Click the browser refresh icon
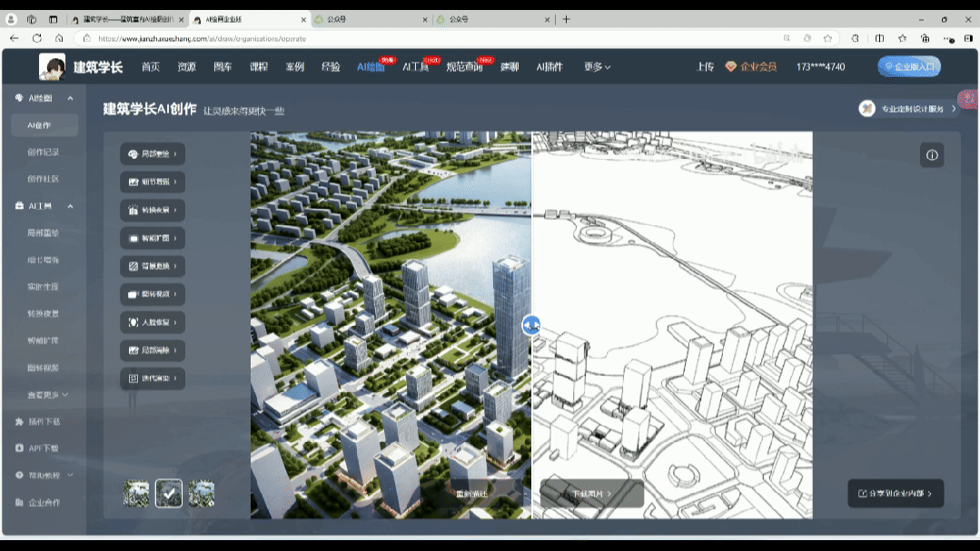This screenshot has height=551, width=980. (37, 38)
